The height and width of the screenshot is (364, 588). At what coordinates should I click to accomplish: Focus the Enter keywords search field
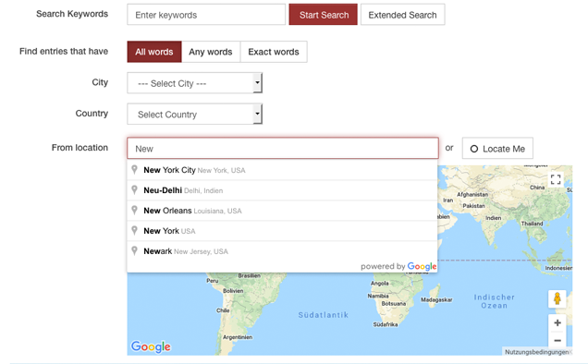point(206,15)
